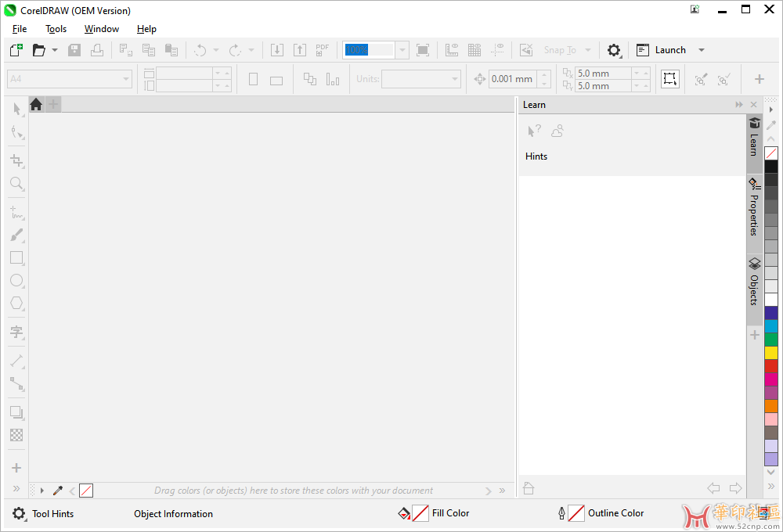Click the Hints heading in Learn panel
This screenshot has height=532, width=783.
536,156
